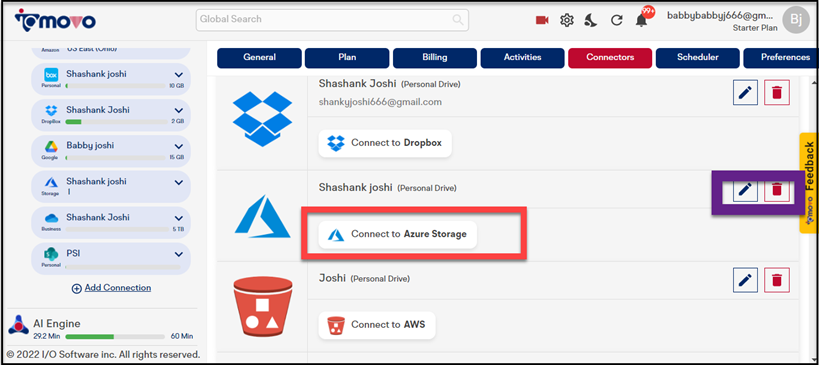Delete the Dropbox Shashank Joshi connector
This screenshot has width=819, height=365.
[x=777, y=93]
